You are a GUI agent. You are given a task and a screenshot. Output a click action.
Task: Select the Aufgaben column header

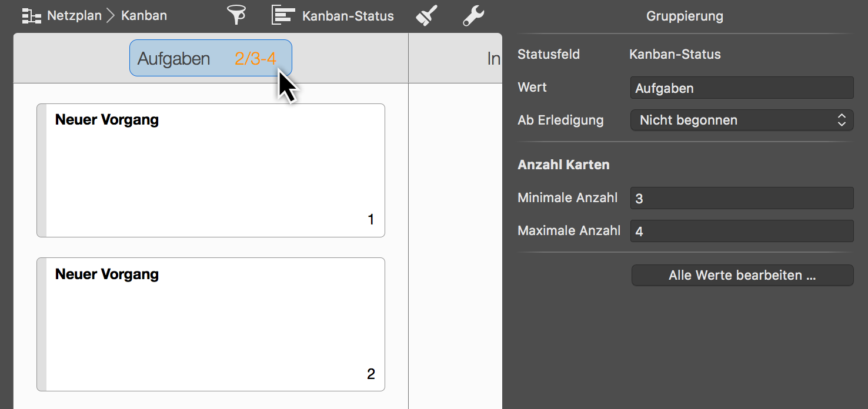[x=174, y=58]
